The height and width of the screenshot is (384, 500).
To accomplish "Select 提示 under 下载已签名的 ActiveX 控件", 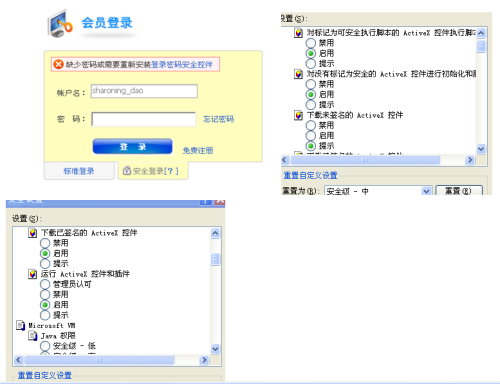I will [45, 264].
